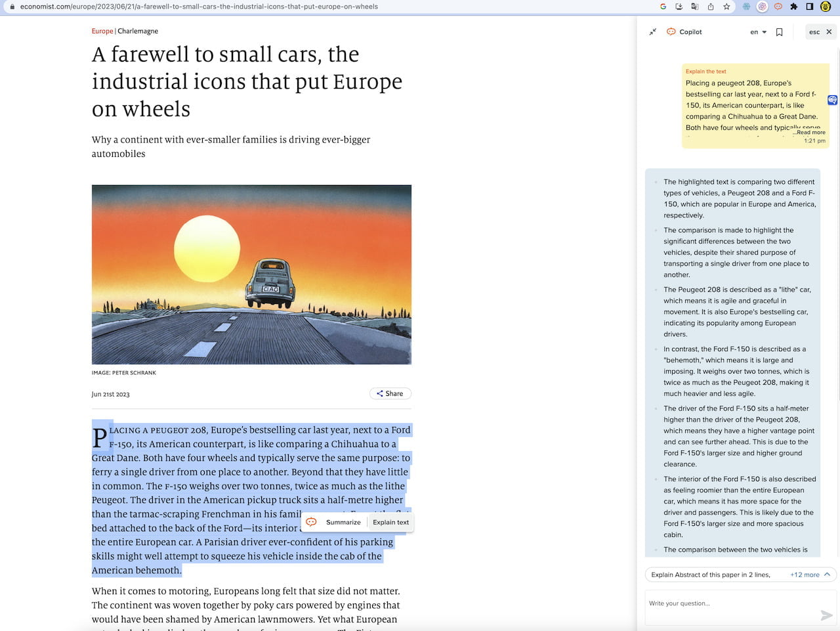This screenshot has height=631, width=840.
Task: Choose Summarize in the selection popup
Action: pyautogui.click(x=343, y=522)
